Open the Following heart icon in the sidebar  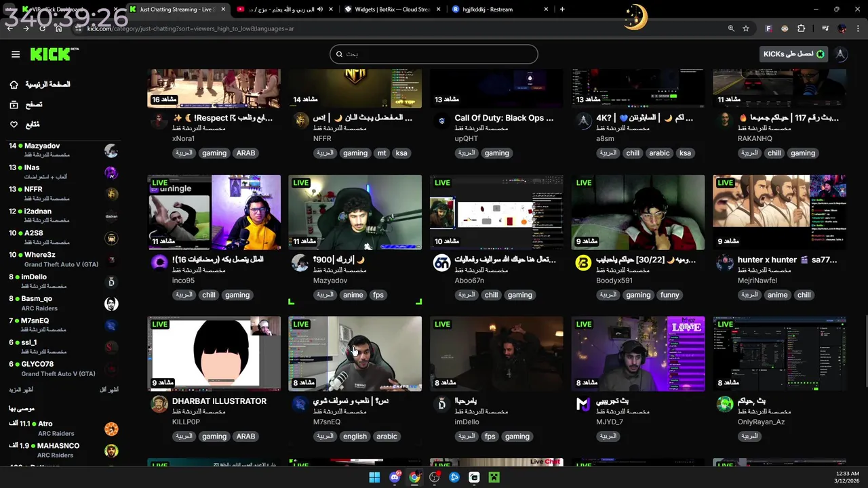pyautogui.click(x=14, y=125)
